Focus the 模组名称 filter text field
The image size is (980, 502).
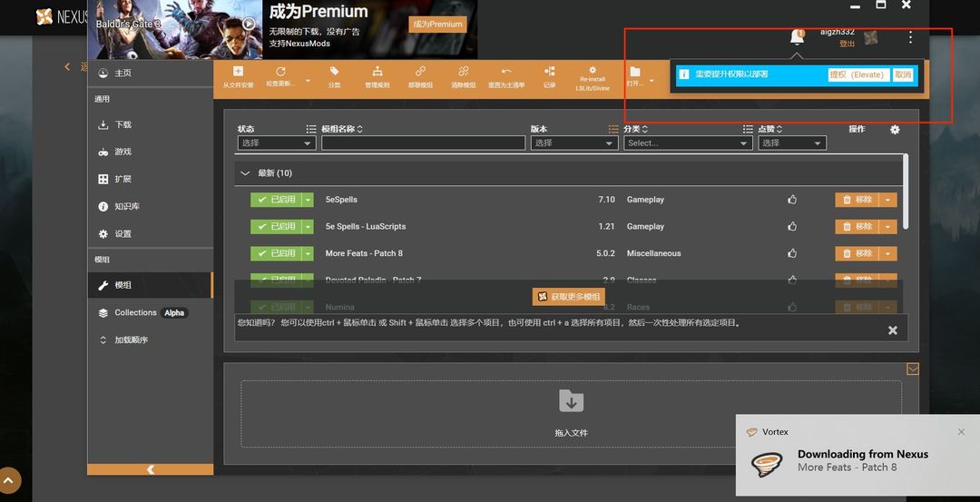click(423, 143)
